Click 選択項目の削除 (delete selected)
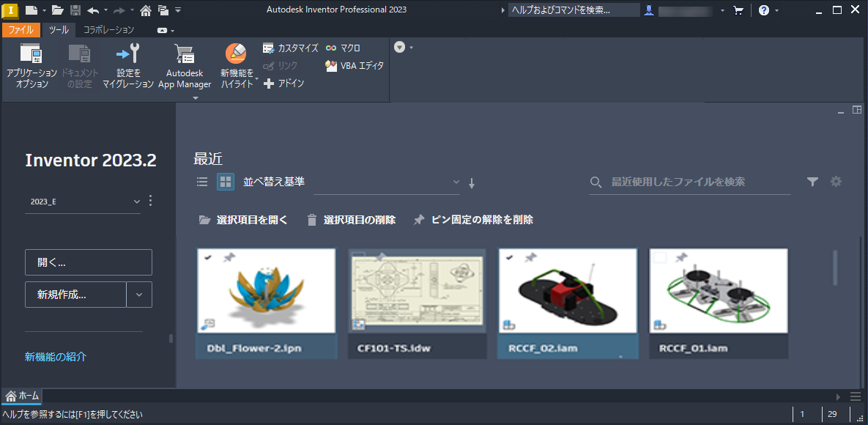Image resolution: width=868 pixels, height=425 pixels. point(352,220)
